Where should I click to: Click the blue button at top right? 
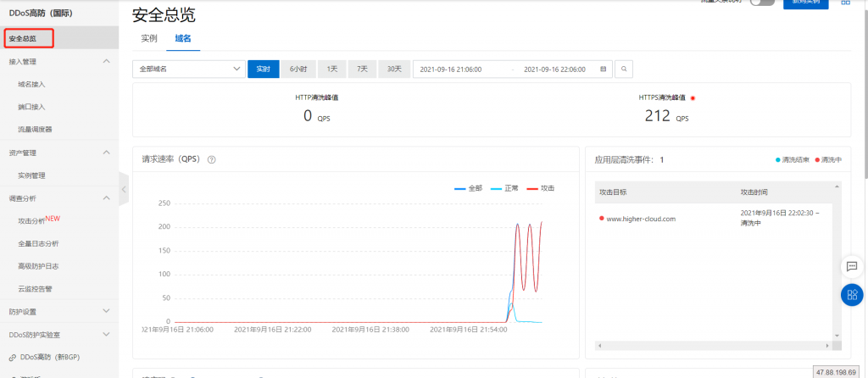(805, 3)
